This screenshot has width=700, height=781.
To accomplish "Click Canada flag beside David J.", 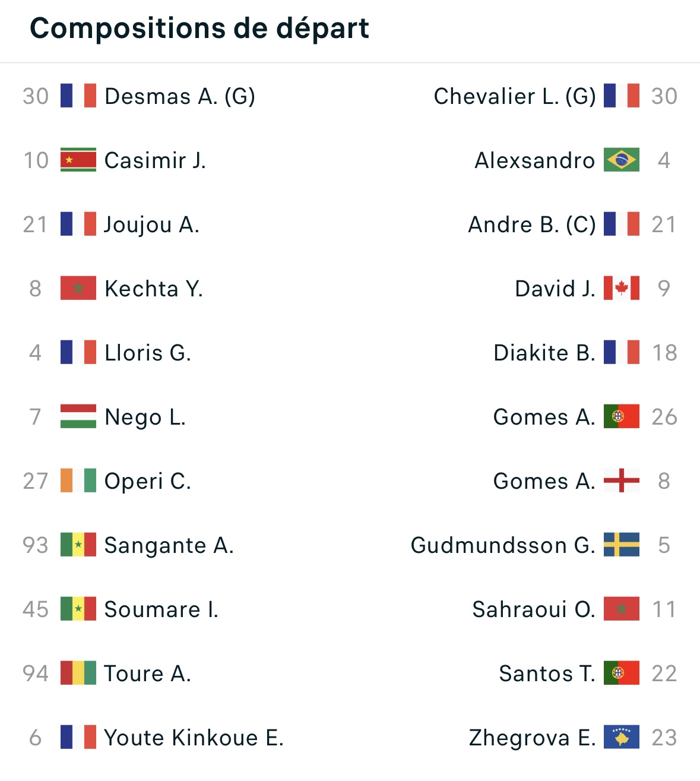I will pos(622,288).
